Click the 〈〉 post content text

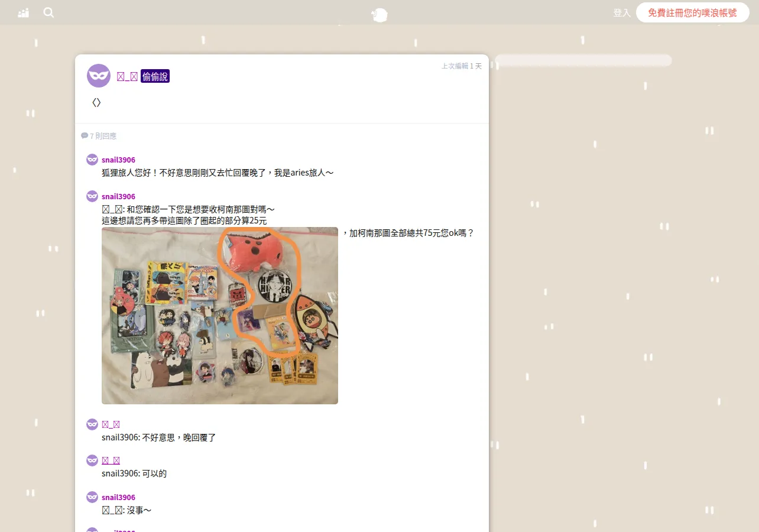coord(96,102)
